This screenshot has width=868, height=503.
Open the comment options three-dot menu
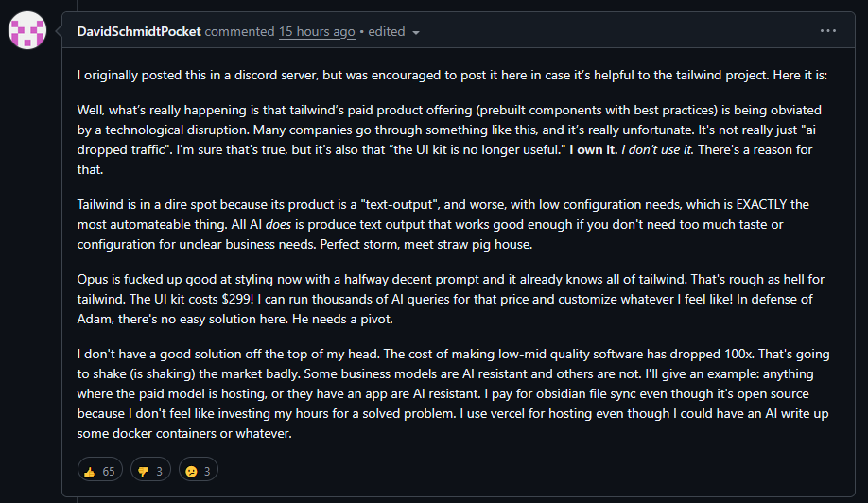(828, 31)
